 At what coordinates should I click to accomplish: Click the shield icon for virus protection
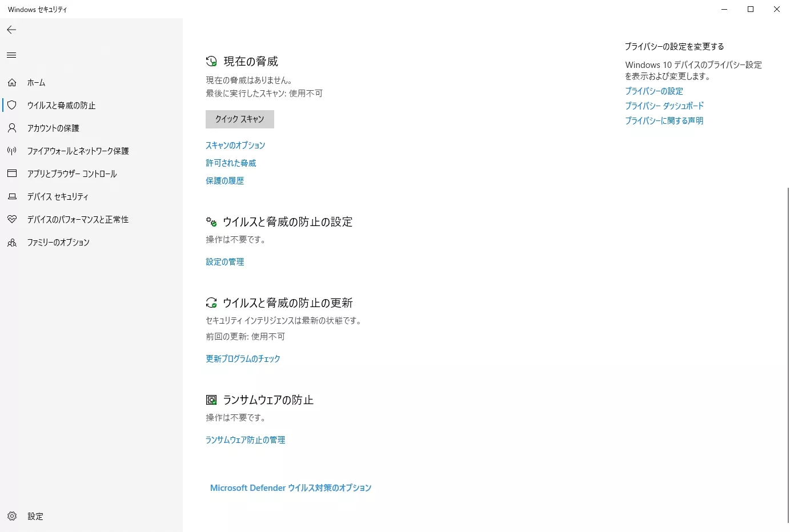pos(12,105)
